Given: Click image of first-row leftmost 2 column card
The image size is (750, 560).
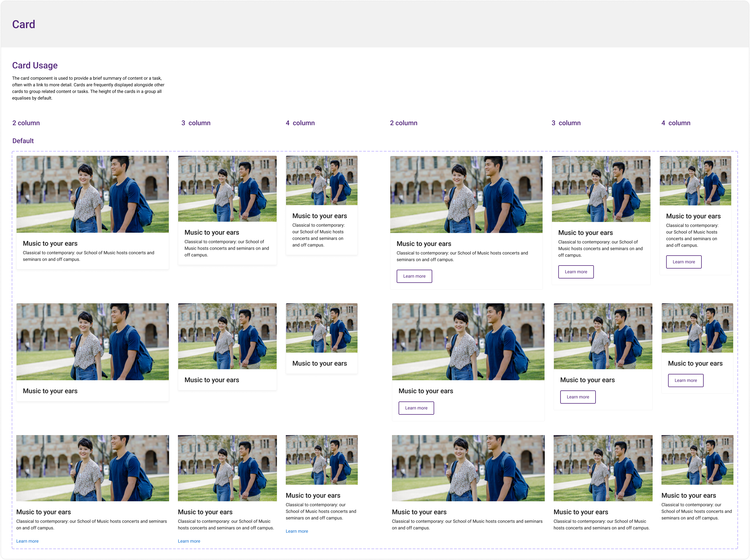Looking at the screenshot, I should pyautogui.click(x=93, y=194).
